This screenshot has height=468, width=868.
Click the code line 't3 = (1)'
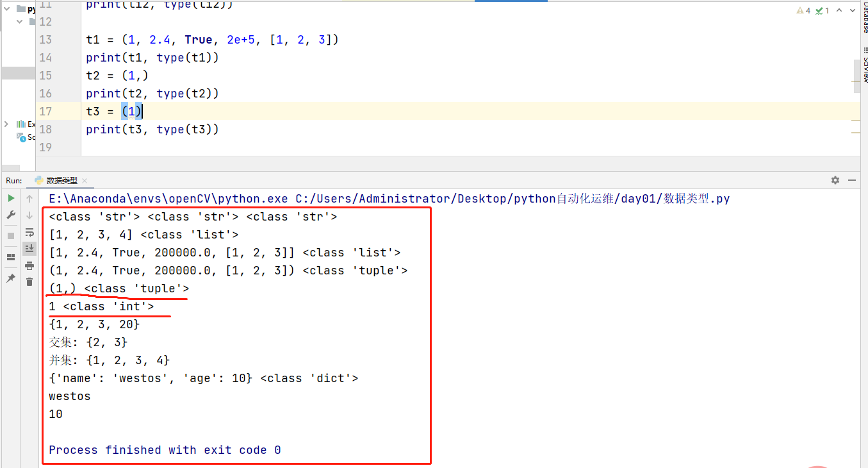(x=114, y=112)
